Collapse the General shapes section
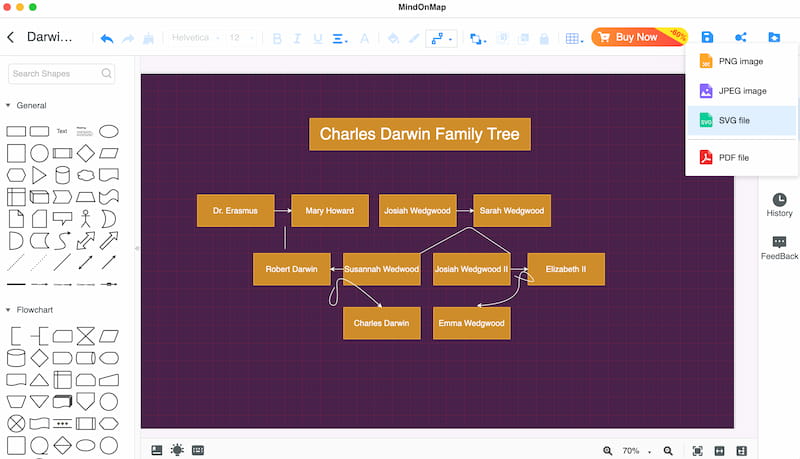 (x=9, y=105)
